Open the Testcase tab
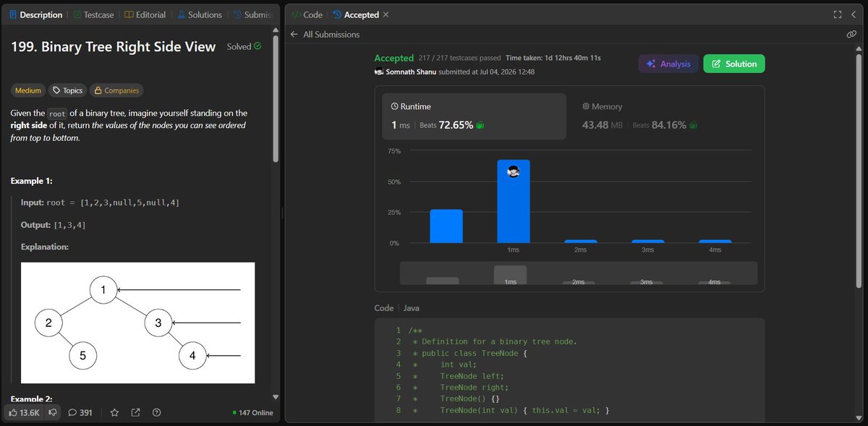The height and width of the screenshot is (426, 868). 93,14
